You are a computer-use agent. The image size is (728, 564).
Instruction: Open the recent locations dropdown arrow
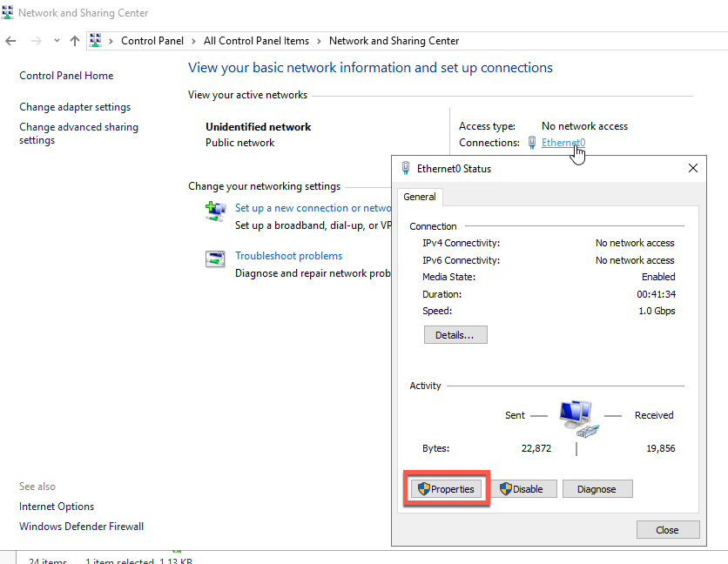point(57,41)
